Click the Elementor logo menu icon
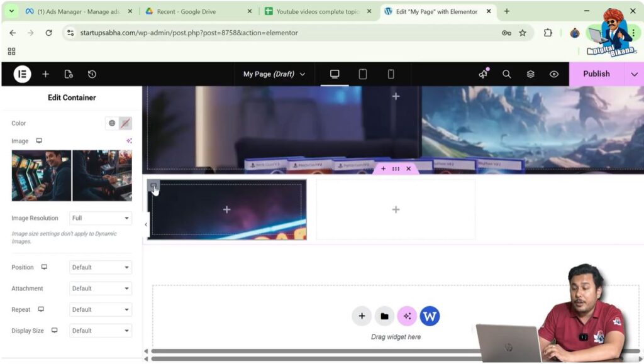The width and height of the screenshot is (644, 364). [22, 74]
